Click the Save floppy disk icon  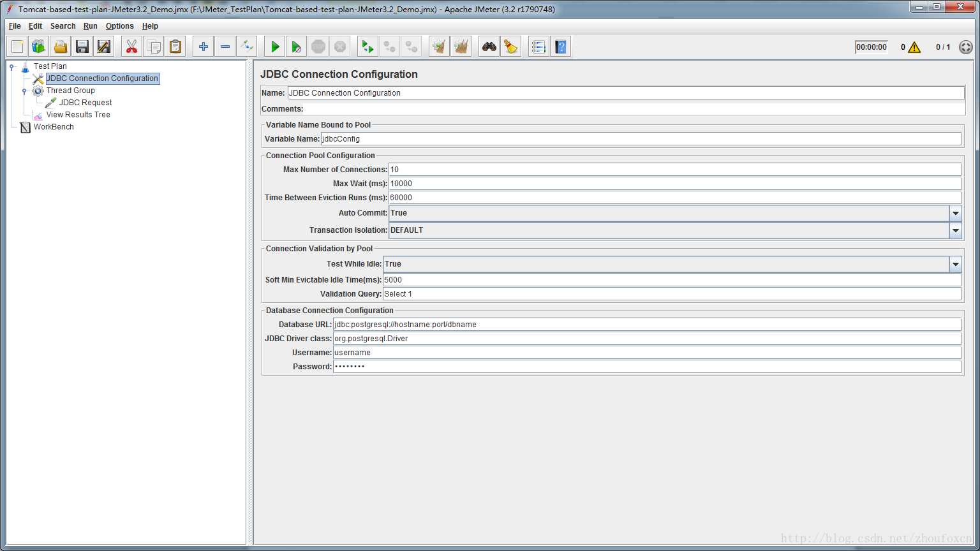pyautogui.click(x=82, y=47)
